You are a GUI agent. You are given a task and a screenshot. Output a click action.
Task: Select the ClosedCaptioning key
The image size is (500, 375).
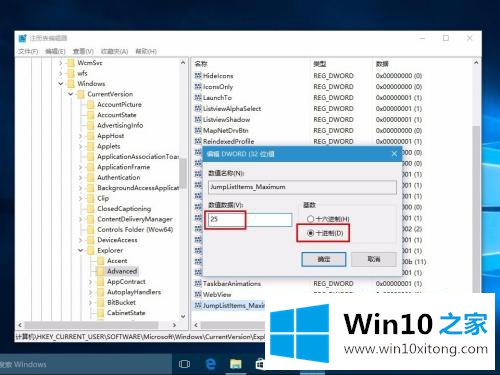124,209
